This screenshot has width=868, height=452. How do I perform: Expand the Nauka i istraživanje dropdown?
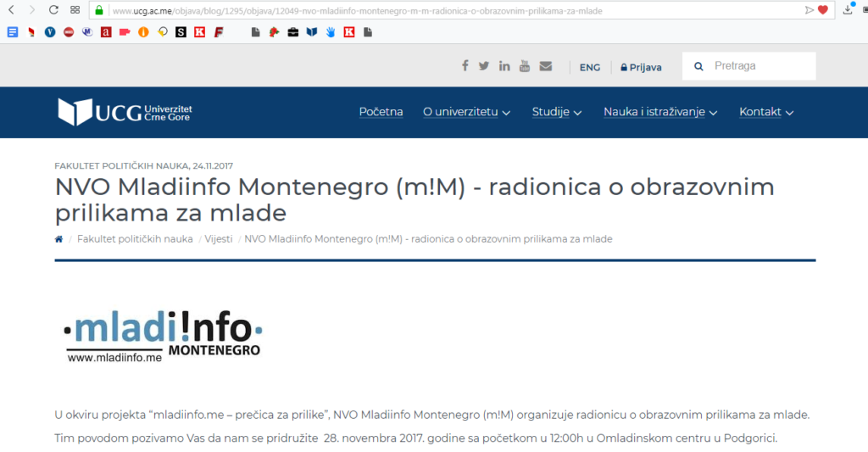point(660,112)
